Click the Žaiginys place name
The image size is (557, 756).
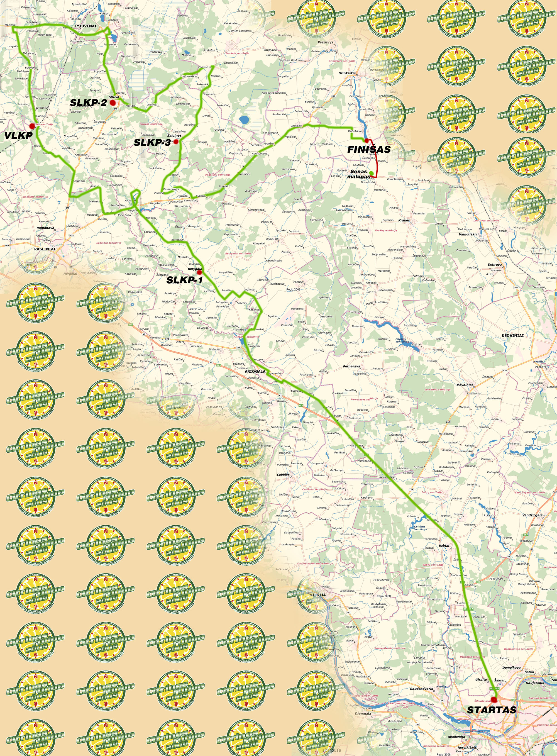coord(174,136)
